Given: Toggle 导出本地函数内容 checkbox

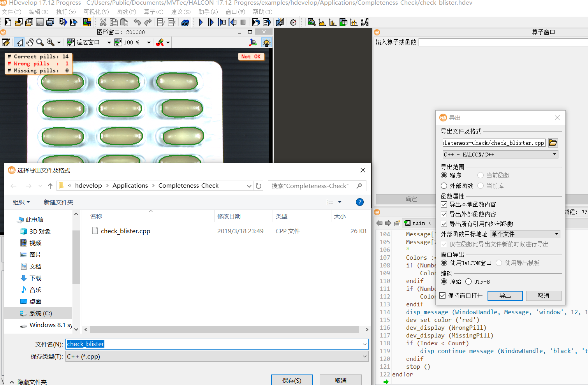Looking at the screenshot, I should 444,204.
